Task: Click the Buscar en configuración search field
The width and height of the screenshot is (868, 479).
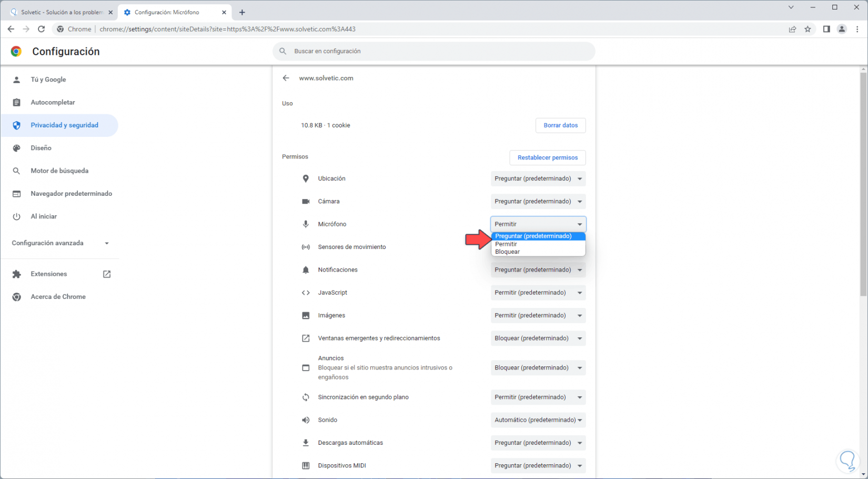Action: click(434, 51)
